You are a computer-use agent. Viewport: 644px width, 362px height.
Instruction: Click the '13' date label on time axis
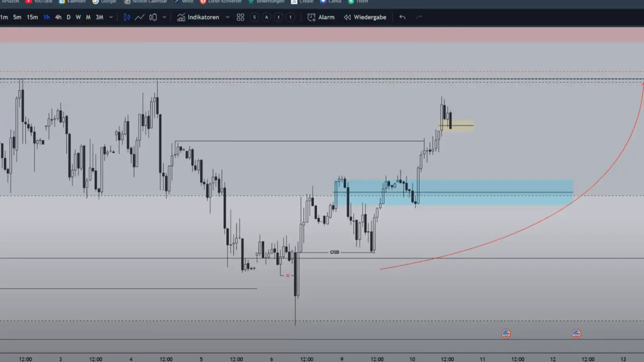[x=623, y=359]
